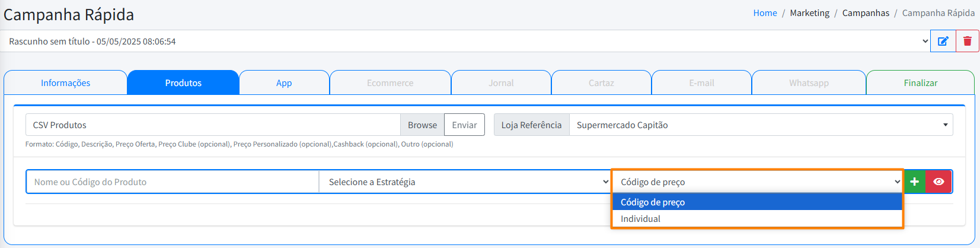Open the App tab
Viewport: 980px width, 248px height.
(284, 83)
